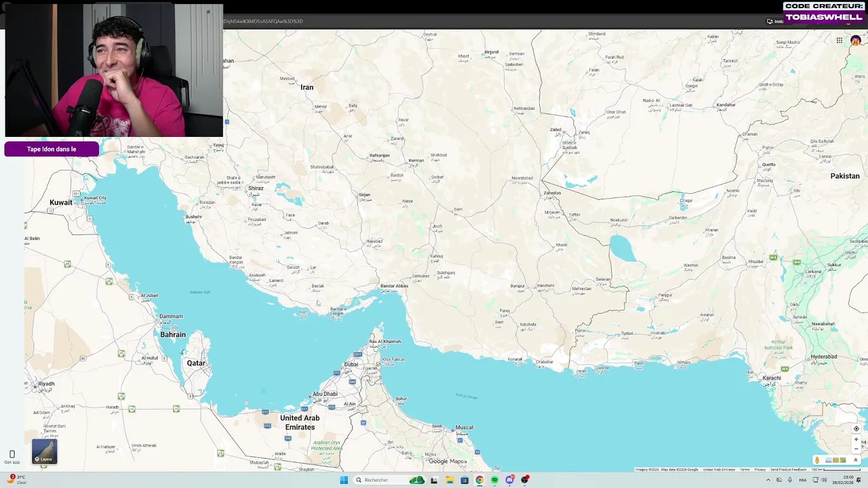Open Spotify from the taskbar

pos(494,480)
